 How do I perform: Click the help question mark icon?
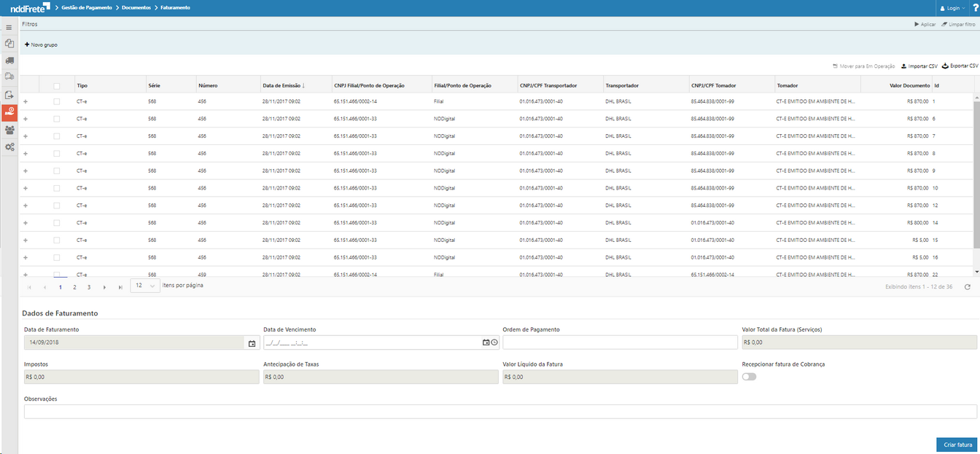coord(975,8)
